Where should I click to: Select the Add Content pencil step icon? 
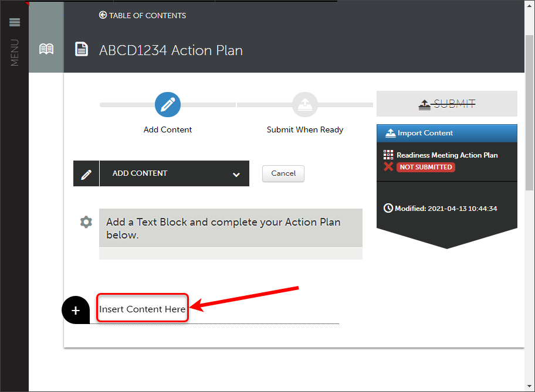tap(167, 104)
